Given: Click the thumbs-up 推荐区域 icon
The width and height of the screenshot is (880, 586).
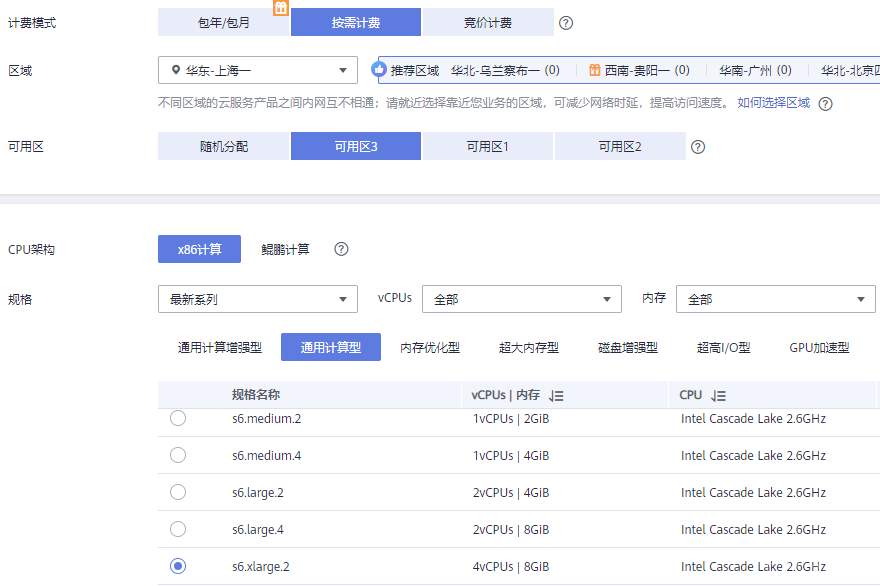Looking at the screenshot, I should pos(379,70).
